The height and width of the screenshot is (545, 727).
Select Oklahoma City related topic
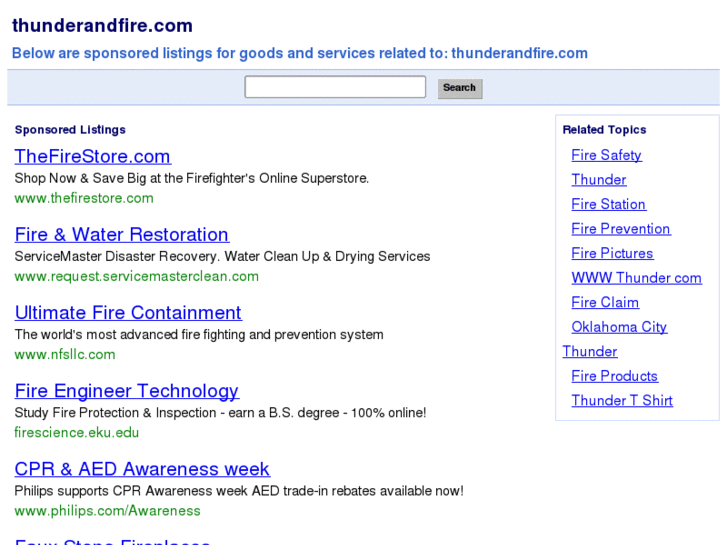coord(619,327)
